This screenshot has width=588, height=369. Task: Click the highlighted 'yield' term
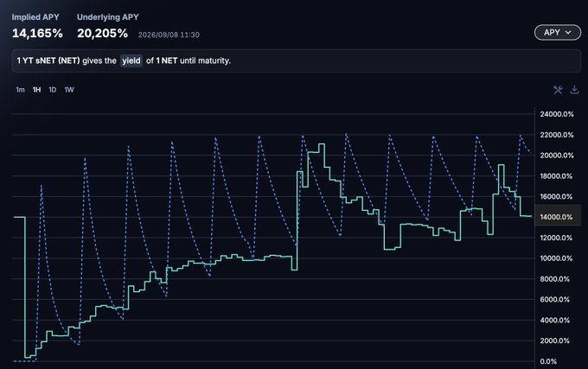131,60
